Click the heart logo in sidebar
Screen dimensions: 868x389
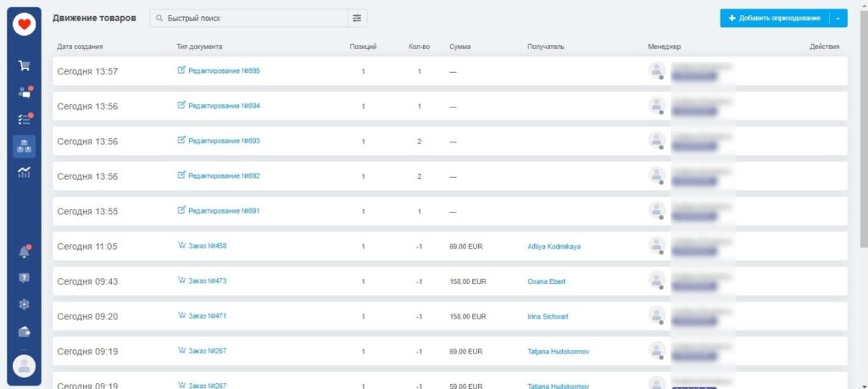point(25,25)
